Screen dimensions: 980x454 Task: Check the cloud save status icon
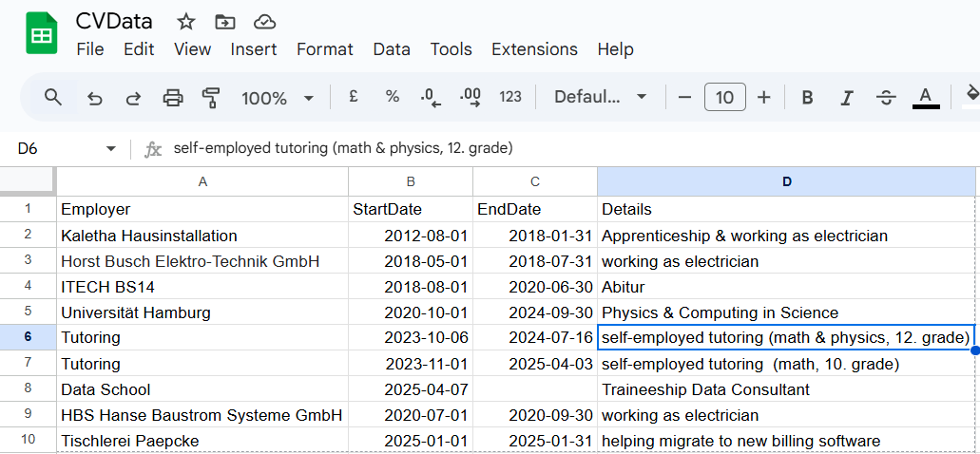265,22
